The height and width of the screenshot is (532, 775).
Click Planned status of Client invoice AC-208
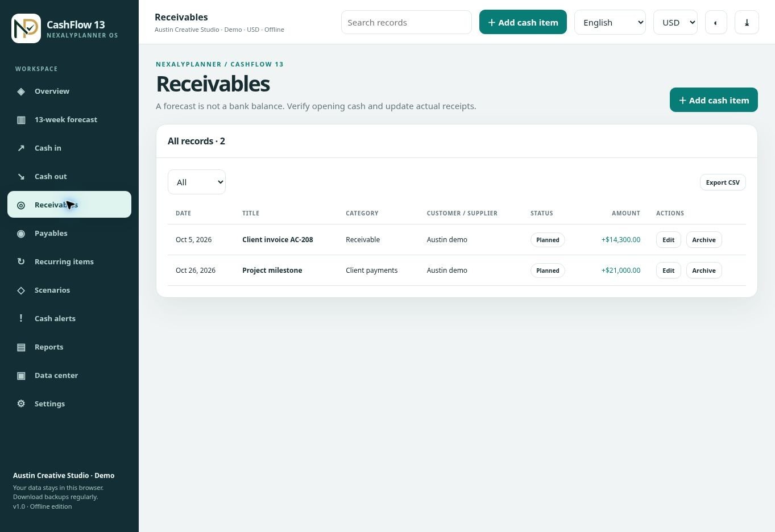[548, 240]
